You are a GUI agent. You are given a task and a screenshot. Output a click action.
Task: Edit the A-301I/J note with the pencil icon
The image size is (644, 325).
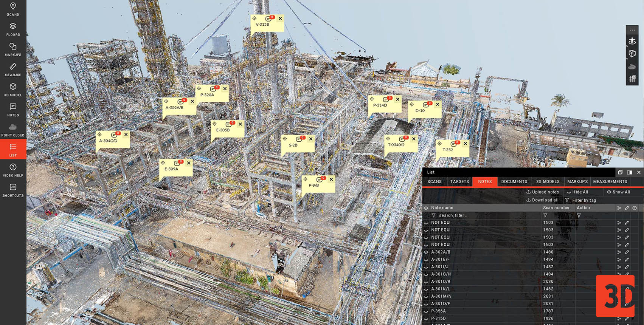point(627,267)
